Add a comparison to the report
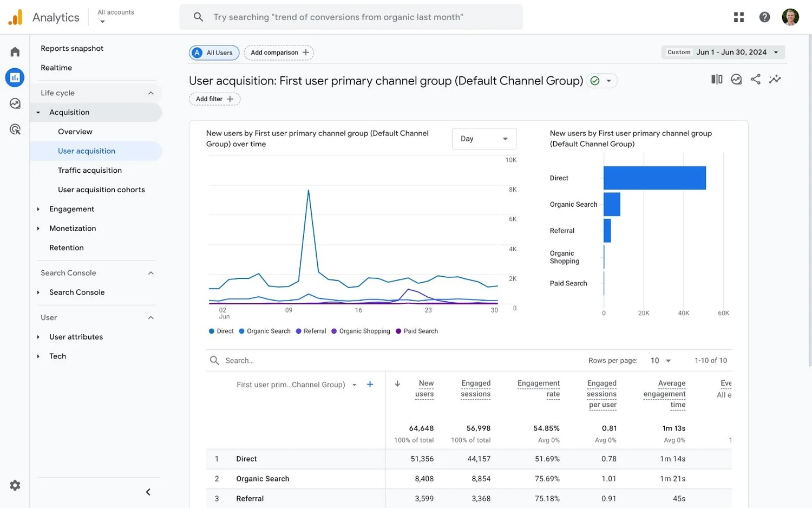The height and width of the screenshot is (508, 812). click(278, 53)
